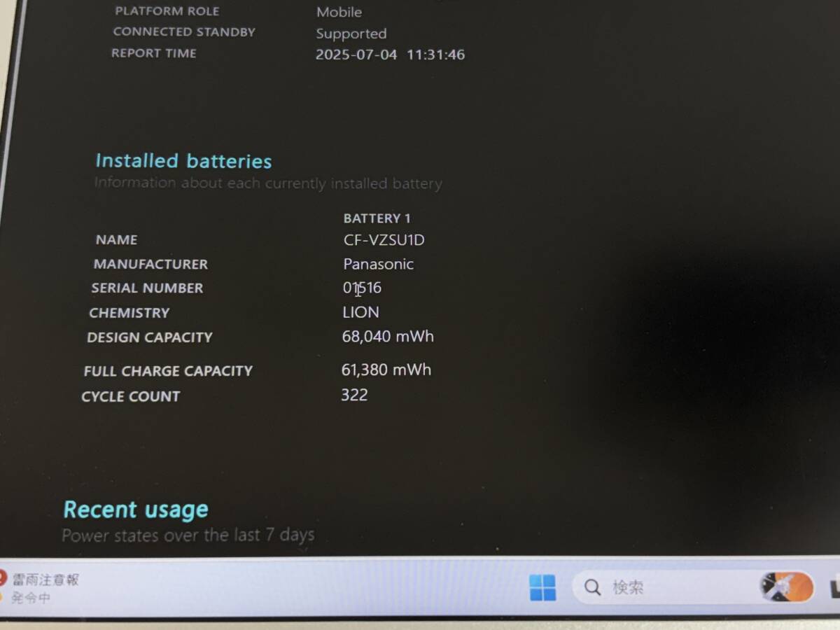Select platform role value Mobile
The height and width of the screenshot is (630, 840).
pyautogui.click(x=339, y=12)
